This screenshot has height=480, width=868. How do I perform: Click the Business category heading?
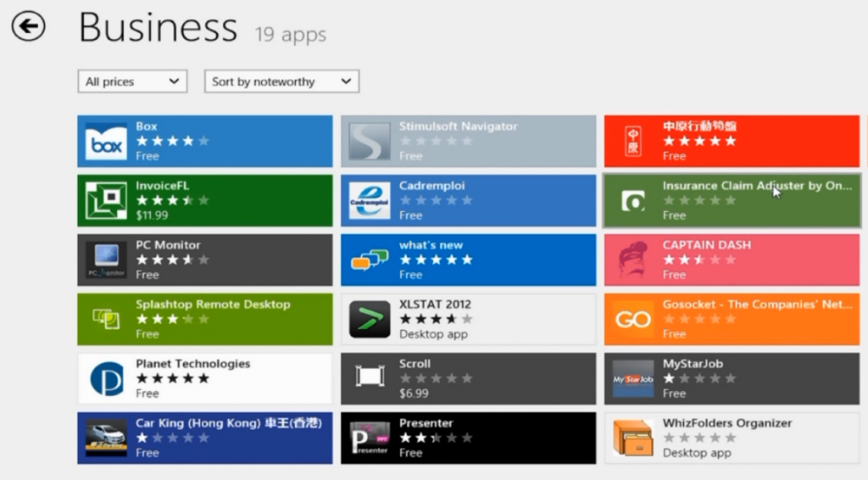pyautogui.click(x=159, y=27)
